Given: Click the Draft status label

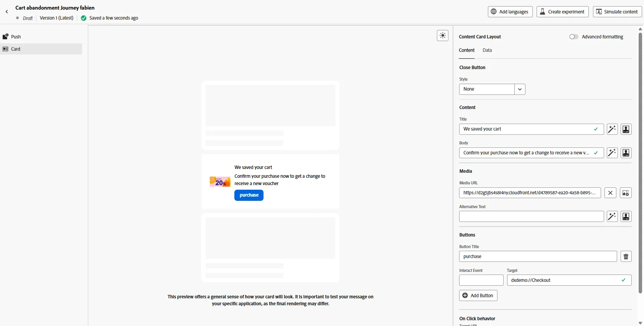Looking at the screenshot, I should point(28,18).
